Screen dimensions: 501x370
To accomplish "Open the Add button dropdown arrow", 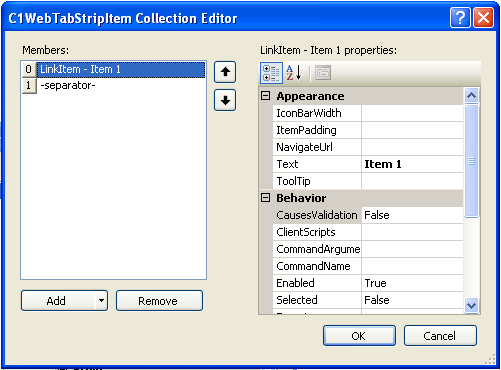I will 101,301.
